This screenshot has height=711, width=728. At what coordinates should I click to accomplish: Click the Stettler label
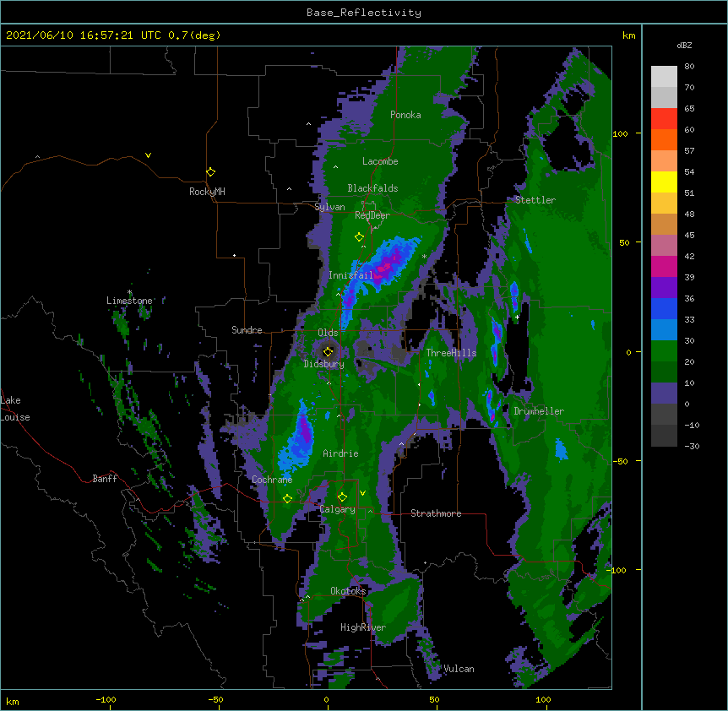click(x=535, y=200)
